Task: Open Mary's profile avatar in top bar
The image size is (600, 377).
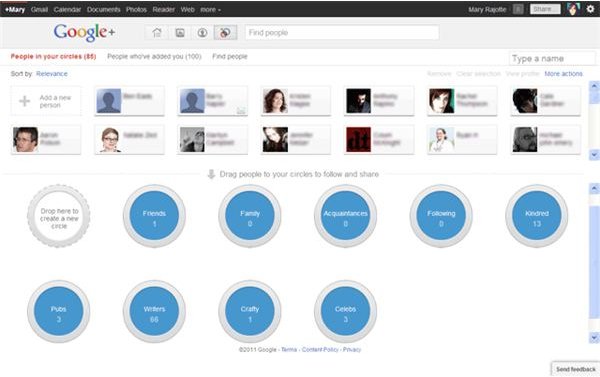Action: [573, 9]
